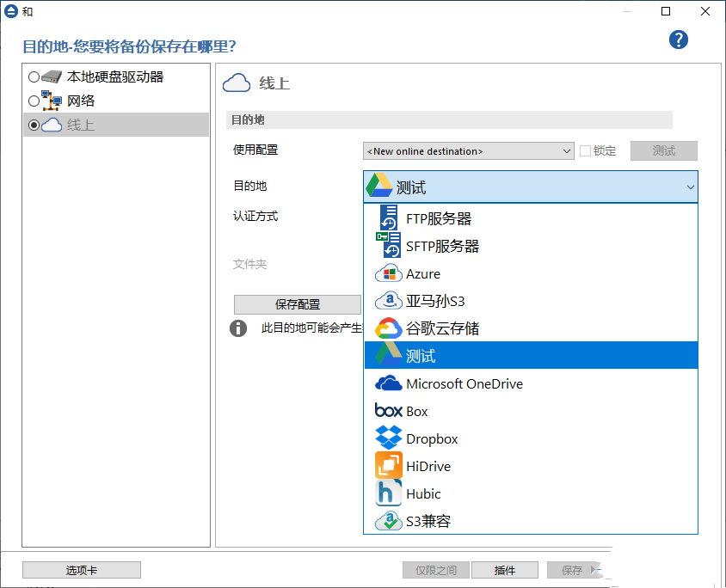Select 测试 entry in the dropdown list
726x588 pixels.
[423, 355]
